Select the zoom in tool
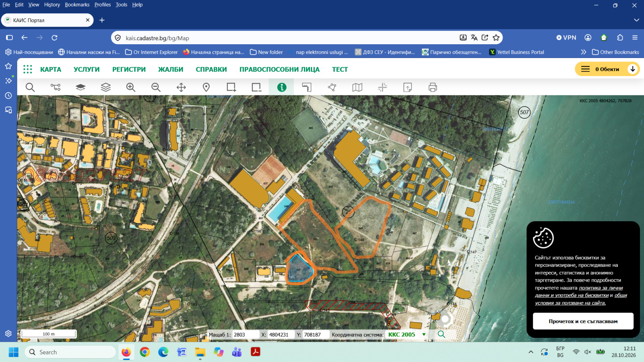 (x=131, y=87)
